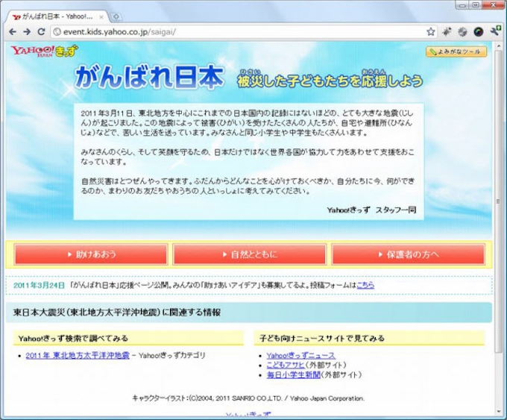Open the 2011年 東北地方太平洋沖地震 link
This screenshot has height=420, width=507.
point(78,356)
